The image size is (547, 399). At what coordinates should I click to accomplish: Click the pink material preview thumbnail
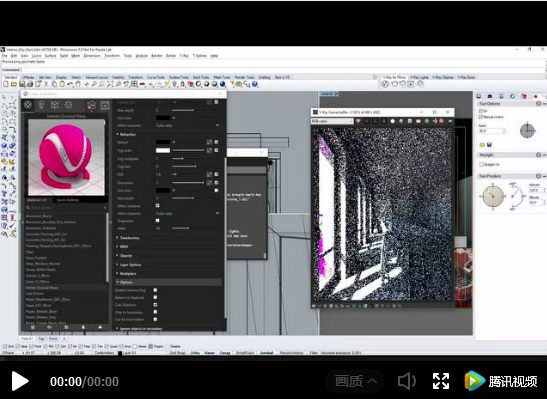pos(66,157)
